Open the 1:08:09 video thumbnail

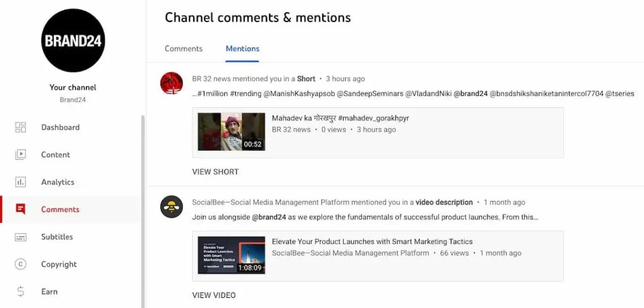[231, 255]
